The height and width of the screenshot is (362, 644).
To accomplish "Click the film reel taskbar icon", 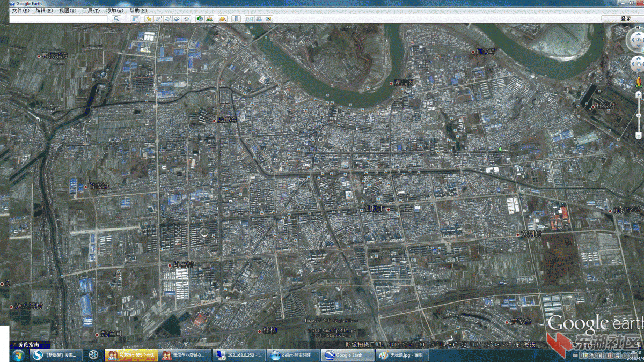I will click(93, 355).
